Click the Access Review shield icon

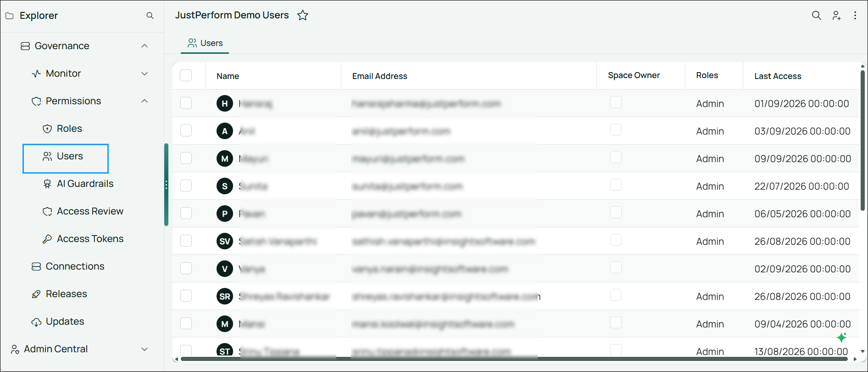pyautogui.click(x=47, y=211)
